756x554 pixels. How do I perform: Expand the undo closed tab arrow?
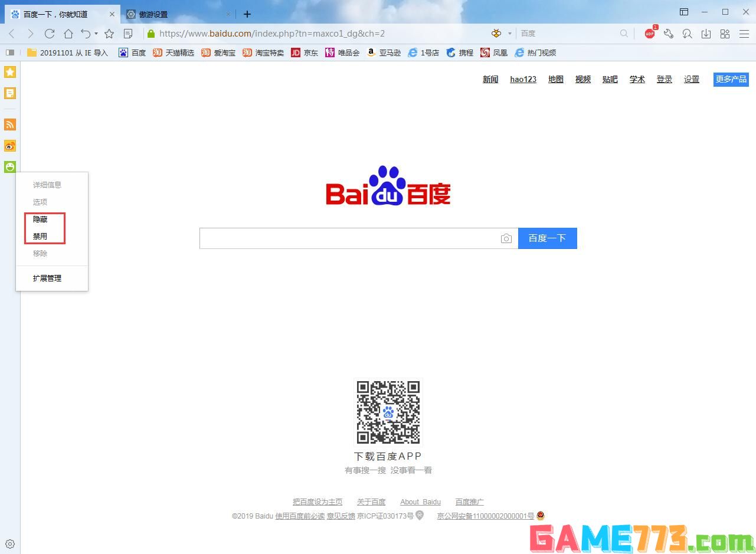[x=96, y=34]
